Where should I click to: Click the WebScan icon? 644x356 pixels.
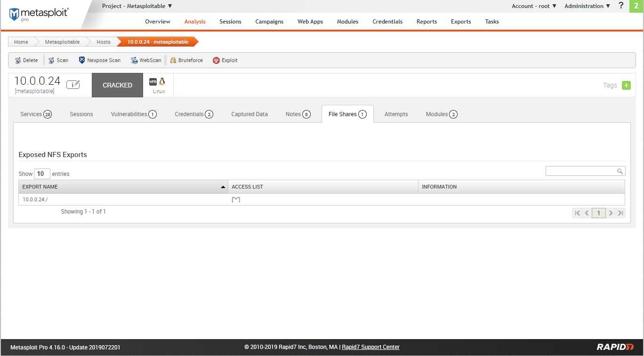click(134, 60)
